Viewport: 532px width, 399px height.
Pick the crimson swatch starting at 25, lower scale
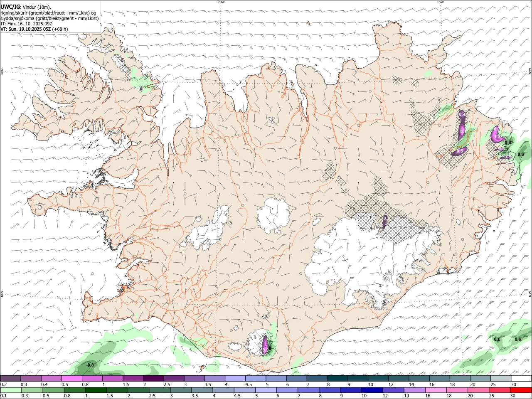point(500,390)
